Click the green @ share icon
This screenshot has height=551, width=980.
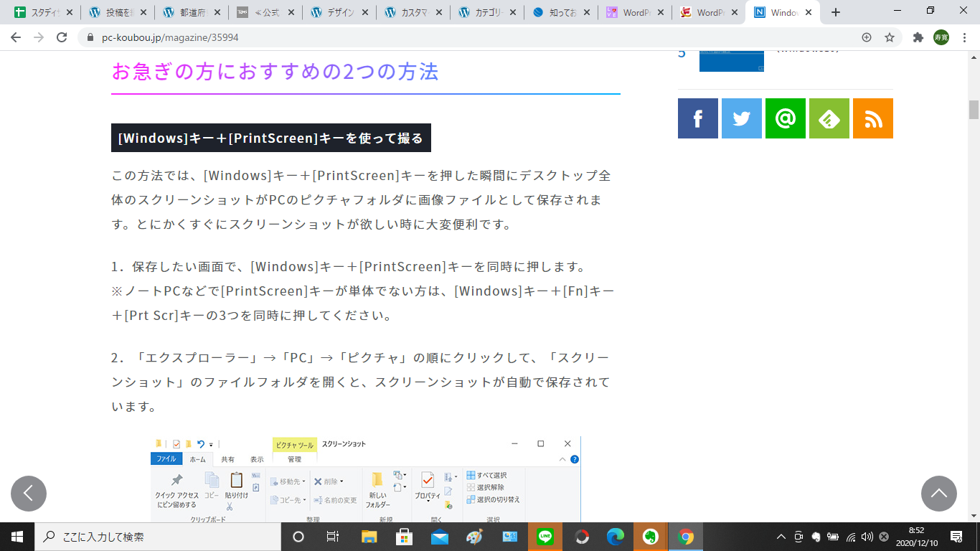click(x=785, y=118)
